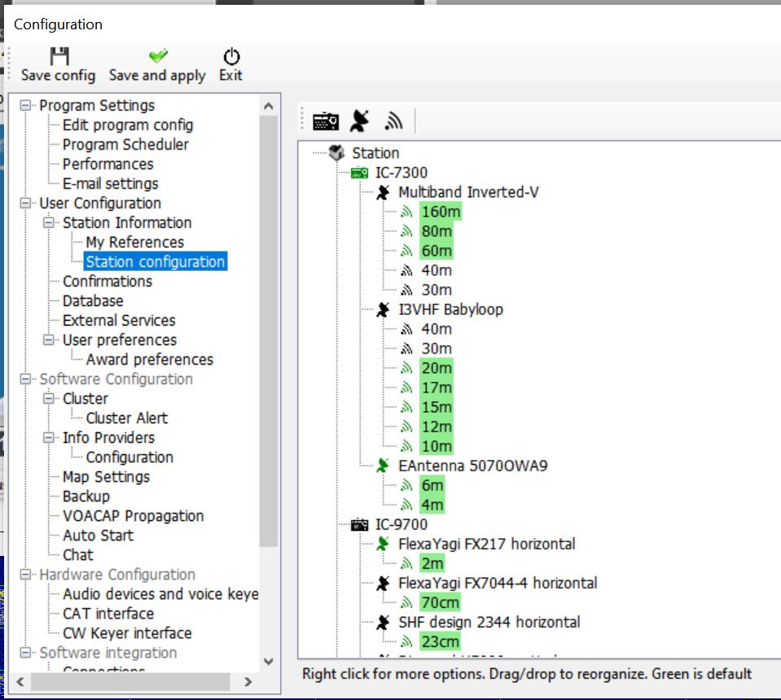Viewport: 781px width, 700px height.
Task: Click the add antenna toolbar icon
Action: pyautogui.click(x=360, y=120)
